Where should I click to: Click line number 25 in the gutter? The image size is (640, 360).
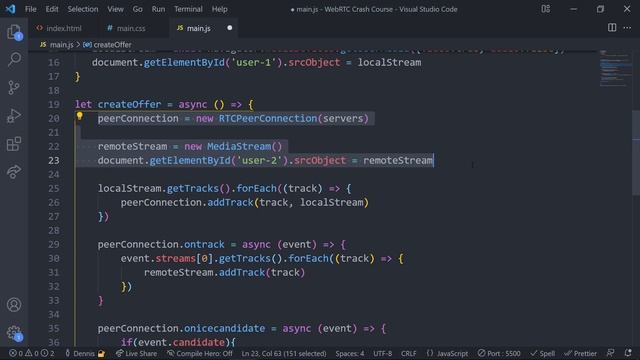53,189
